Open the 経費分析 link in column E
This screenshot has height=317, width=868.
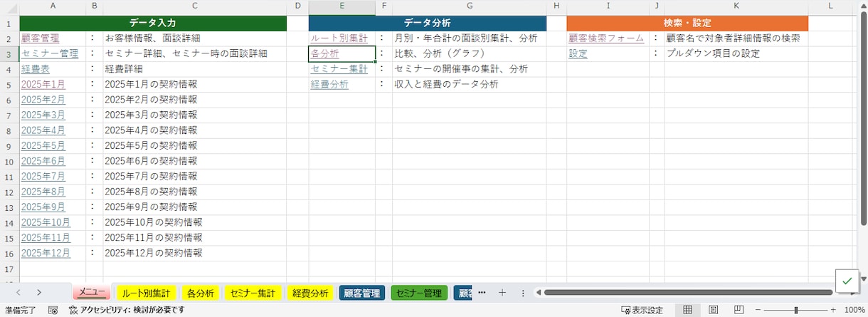329,84
